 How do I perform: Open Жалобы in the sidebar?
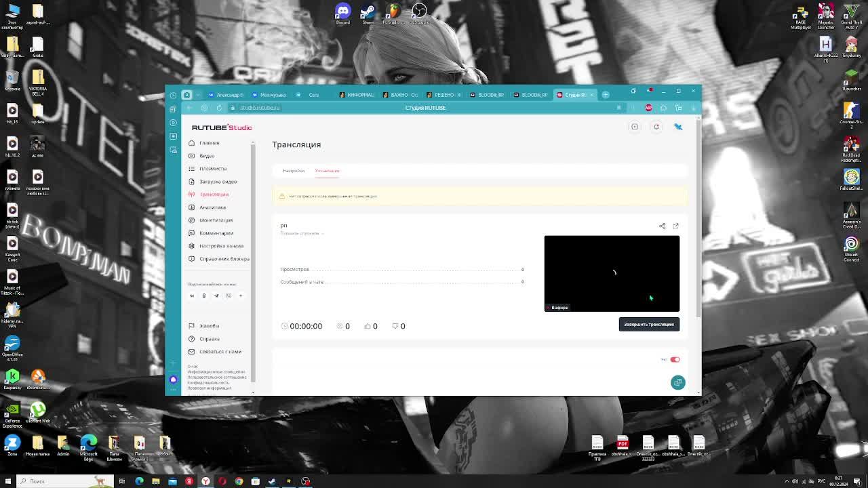pyautogui.click(x=209, y=326)
